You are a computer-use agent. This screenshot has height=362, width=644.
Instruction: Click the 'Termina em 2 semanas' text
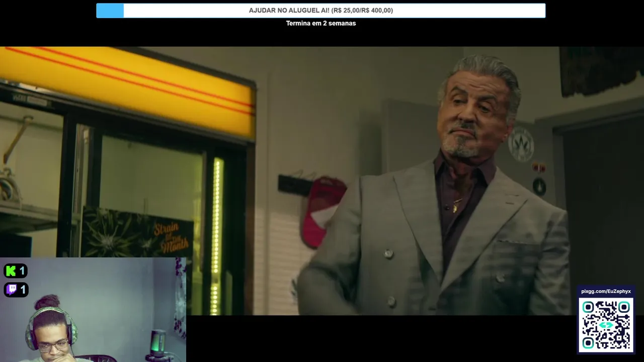[320, 23]
